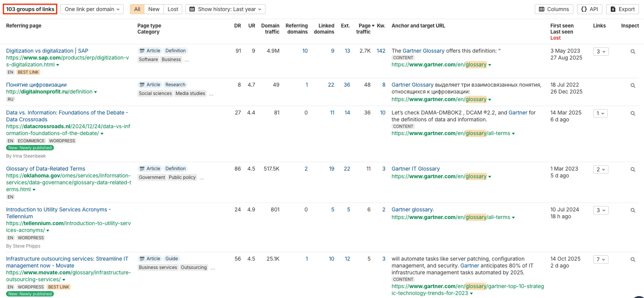Screen dimensions: 644x298
Task: Inspect the Tellennium backlink row
Action: click(633, 210)
